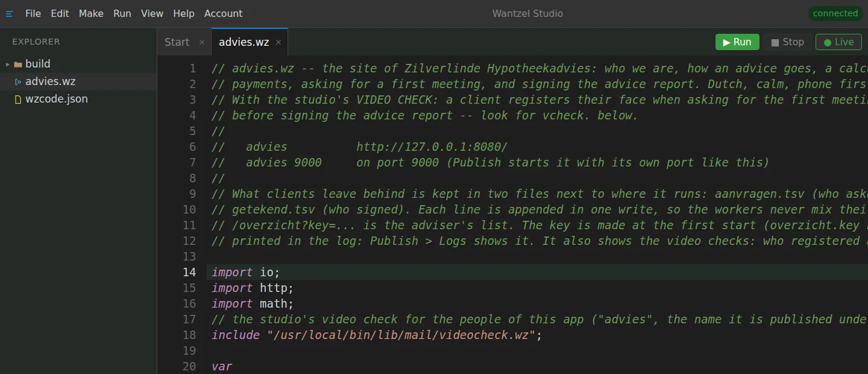This screenshot has height=374, width=868.
Task: Click line number 1 in gutter
Action: point(192,68)
